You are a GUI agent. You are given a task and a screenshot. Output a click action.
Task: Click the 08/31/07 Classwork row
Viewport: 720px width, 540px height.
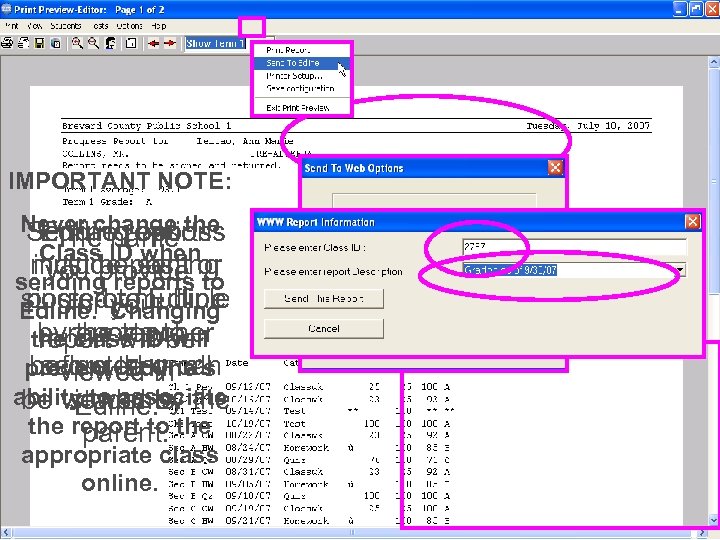(309, 472)
